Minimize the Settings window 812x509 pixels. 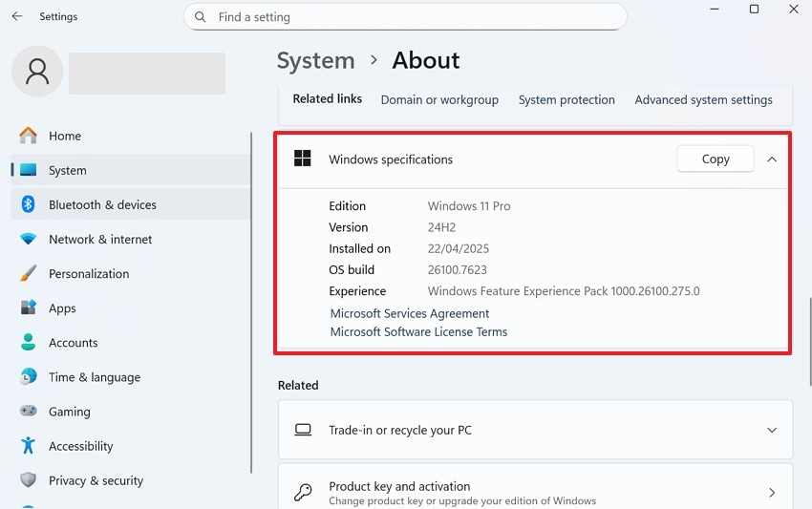click(x=715, y=9)
